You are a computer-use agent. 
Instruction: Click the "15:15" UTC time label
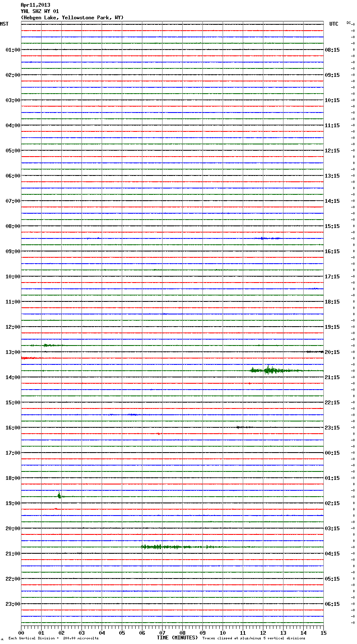click(x=332, y=226)
